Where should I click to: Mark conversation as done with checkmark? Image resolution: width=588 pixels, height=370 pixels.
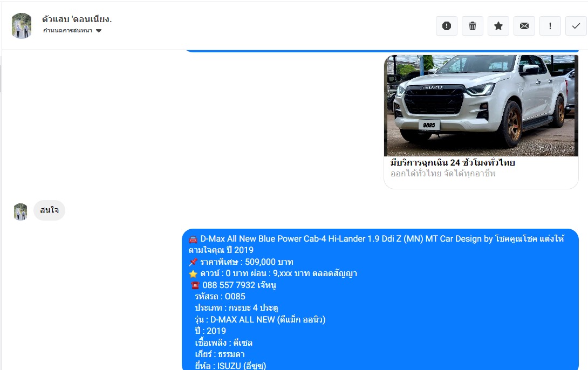pos(576,26)
